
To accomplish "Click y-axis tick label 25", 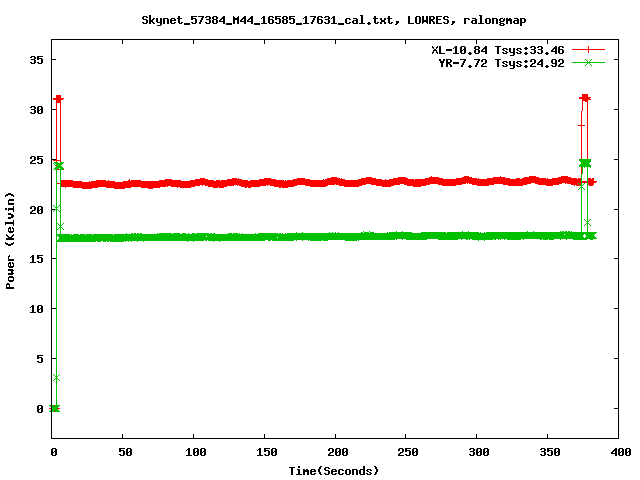I will tap(36, 160).
